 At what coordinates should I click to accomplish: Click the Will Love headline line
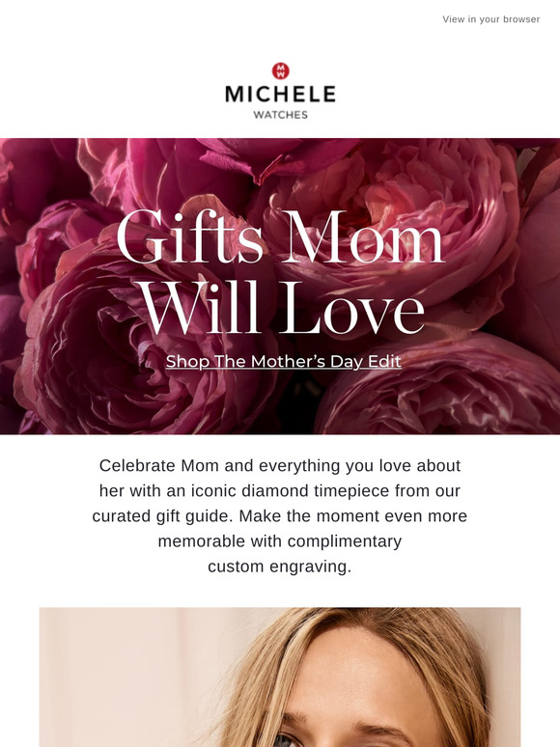pos(282,308)
